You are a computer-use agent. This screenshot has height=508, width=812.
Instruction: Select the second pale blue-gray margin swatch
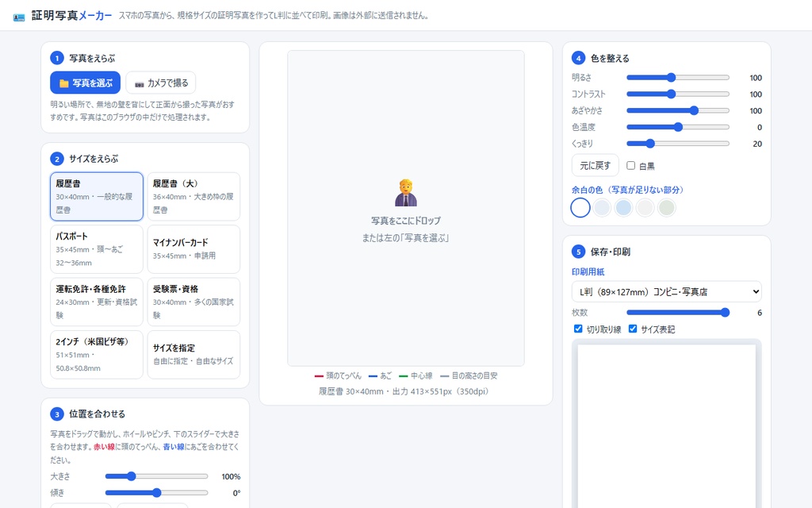coord(603,208)
